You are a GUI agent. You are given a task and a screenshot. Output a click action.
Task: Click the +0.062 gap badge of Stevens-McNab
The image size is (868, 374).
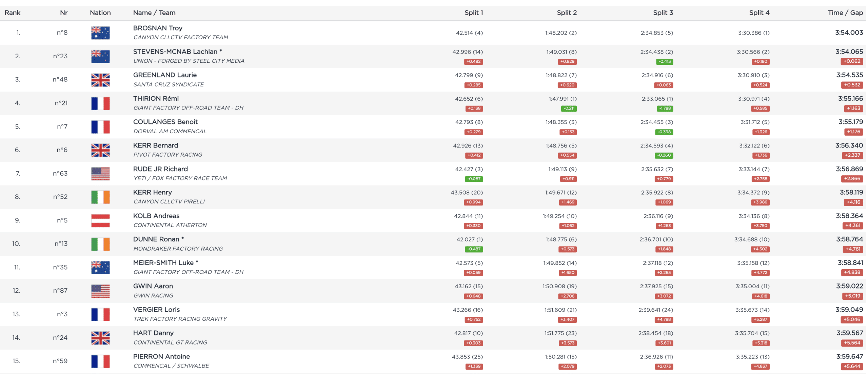[852, 61]
